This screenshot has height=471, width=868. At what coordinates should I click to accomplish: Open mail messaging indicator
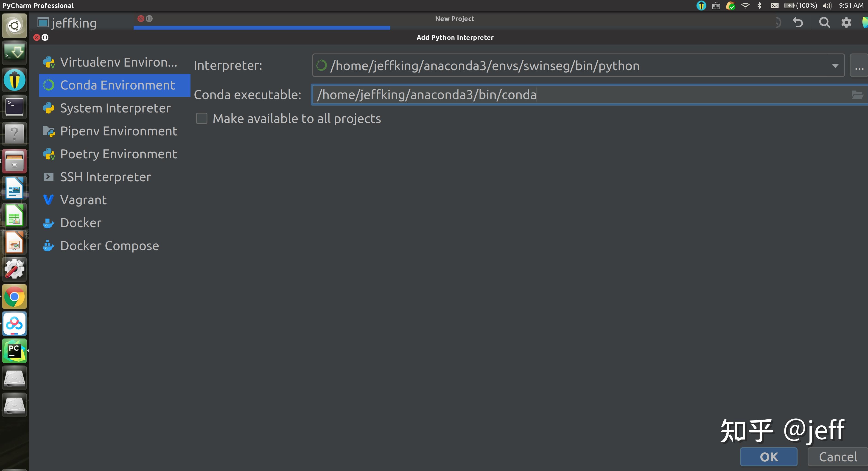click(774, 5)
